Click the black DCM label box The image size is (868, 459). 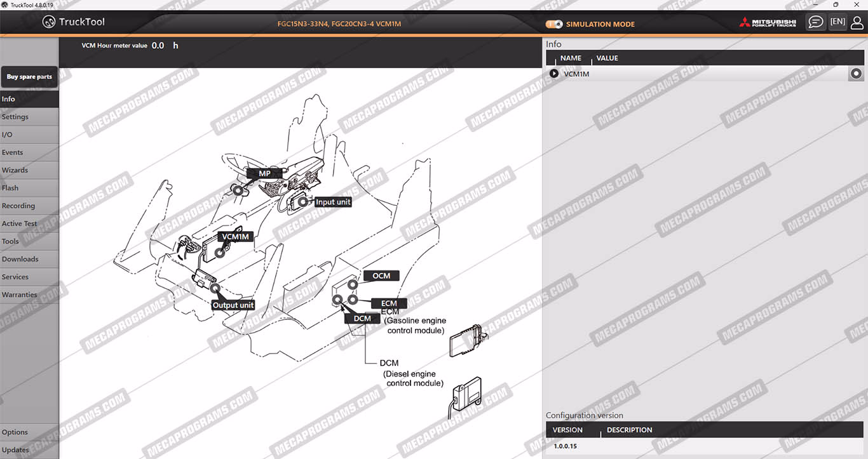point(362,319)
